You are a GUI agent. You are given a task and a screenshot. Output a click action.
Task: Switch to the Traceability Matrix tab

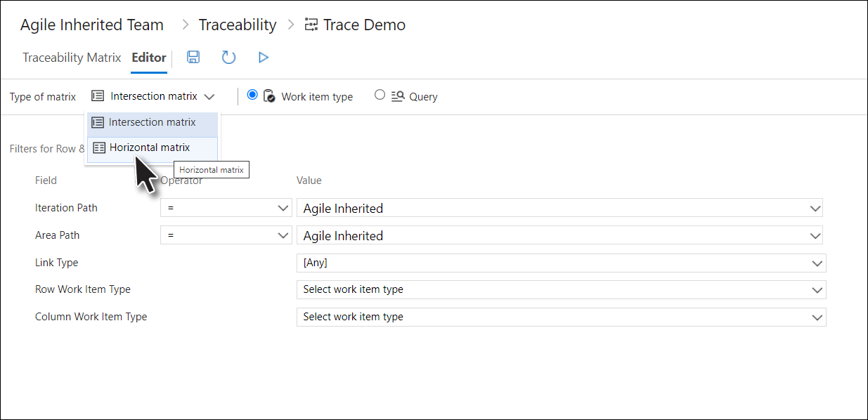pyautogui.click(x=71, y=58)
